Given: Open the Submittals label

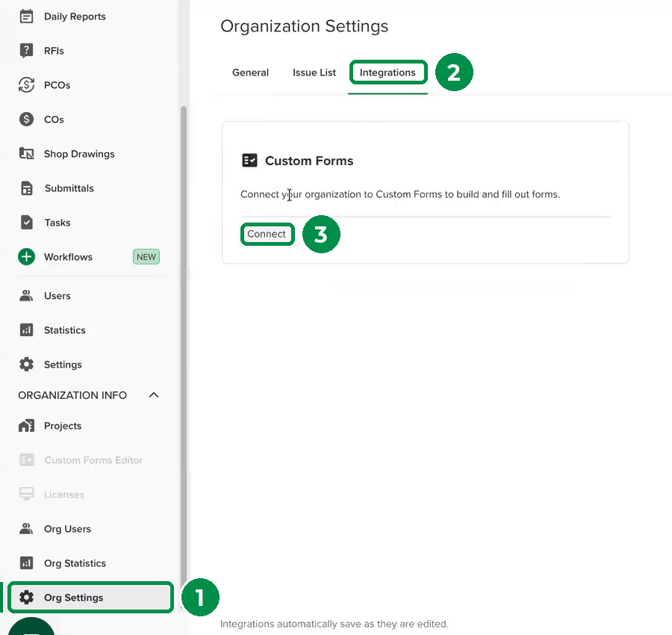Looking at the screenshot, I should tap(69, 188).
